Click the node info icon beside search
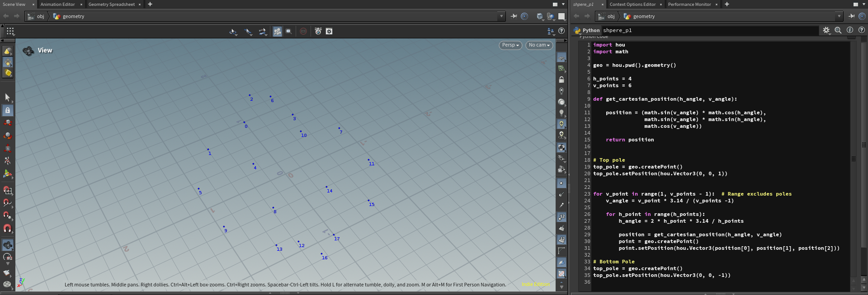This screenshot has height=295, width=868. (850, 30)
